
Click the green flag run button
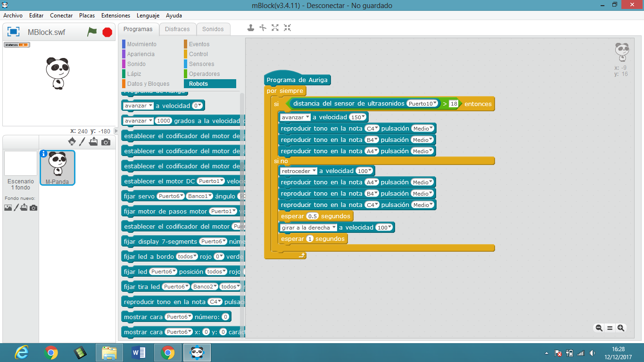coord(92,32)
